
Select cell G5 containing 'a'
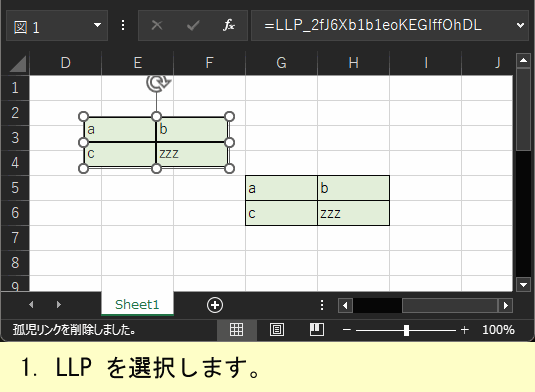[281, 188]
